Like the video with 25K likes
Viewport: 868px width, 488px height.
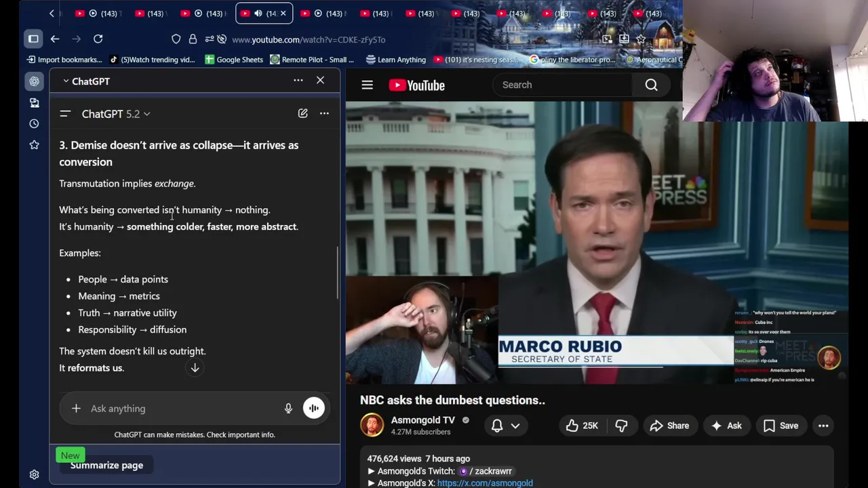[x=582, y=426]
